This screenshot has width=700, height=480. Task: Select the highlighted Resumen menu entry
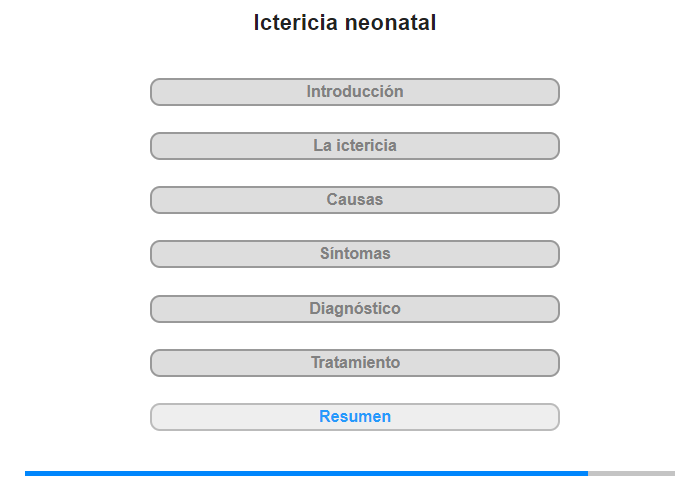tap(354, 417)
